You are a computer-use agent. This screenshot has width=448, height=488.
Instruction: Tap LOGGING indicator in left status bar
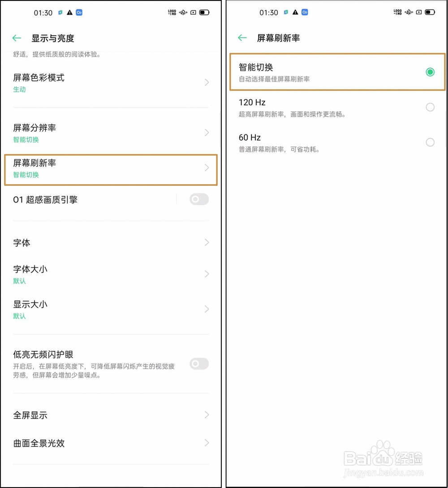pos(172,13)
